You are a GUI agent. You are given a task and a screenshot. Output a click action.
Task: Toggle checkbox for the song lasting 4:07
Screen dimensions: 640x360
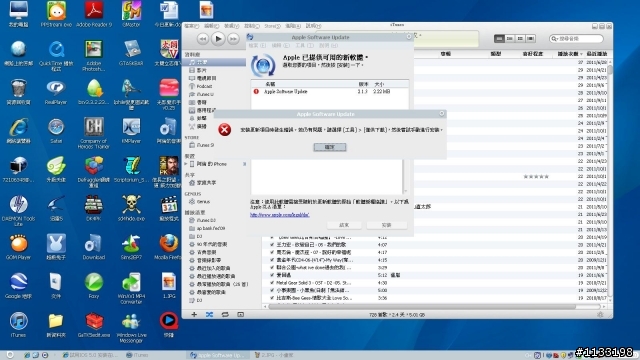pos(272,245)
